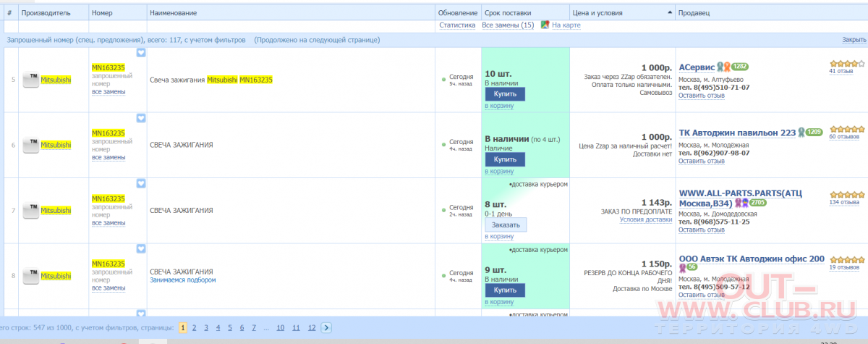The height and width of the screenshot is (344, 868).
Task: Click phone 'тел. 8(495)510-71-07'
Action: pyautogui.click(x=714, y=87)
